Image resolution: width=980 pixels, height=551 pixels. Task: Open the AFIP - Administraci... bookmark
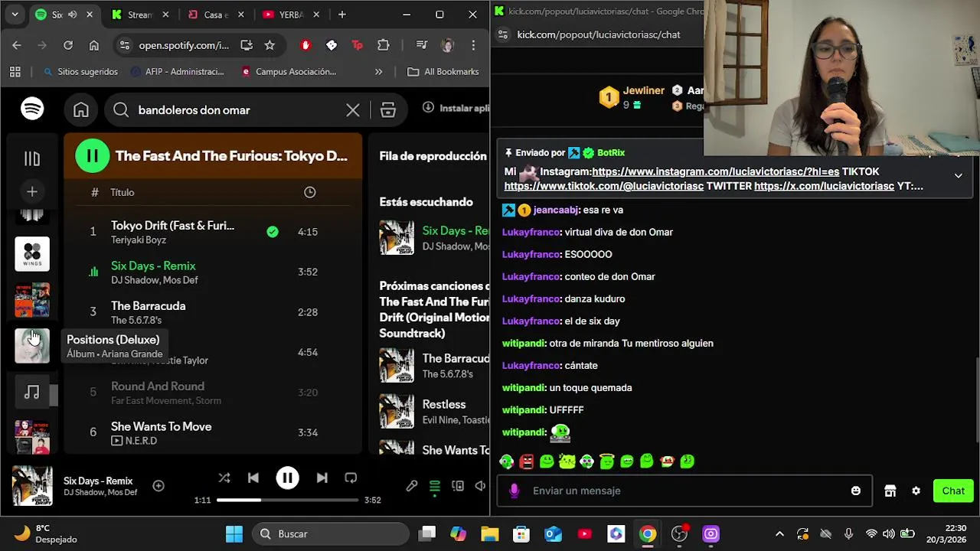178,72
